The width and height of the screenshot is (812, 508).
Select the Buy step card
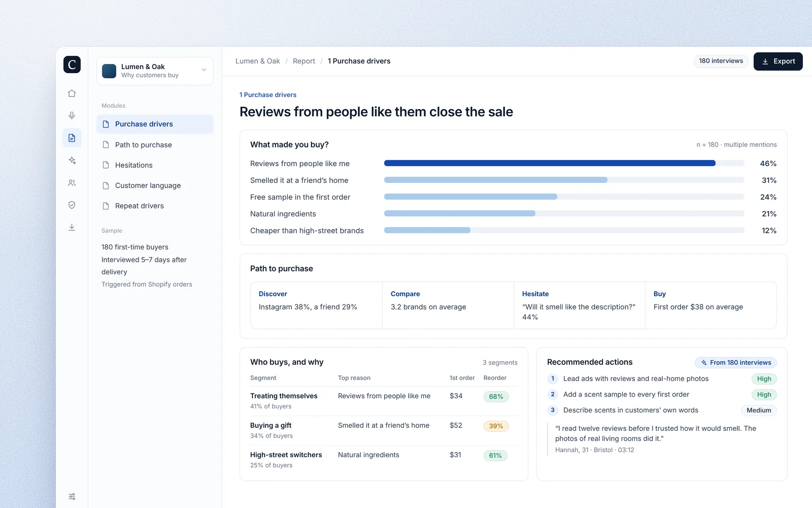[711, 305]
